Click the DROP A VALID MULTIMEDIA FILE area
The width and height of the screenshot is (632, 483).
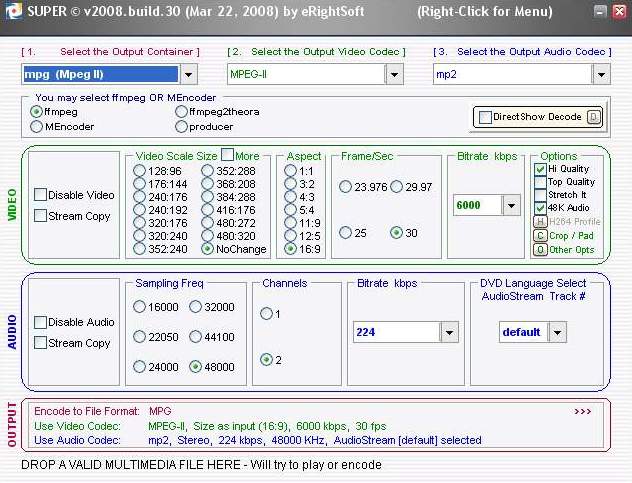[201, 465]
